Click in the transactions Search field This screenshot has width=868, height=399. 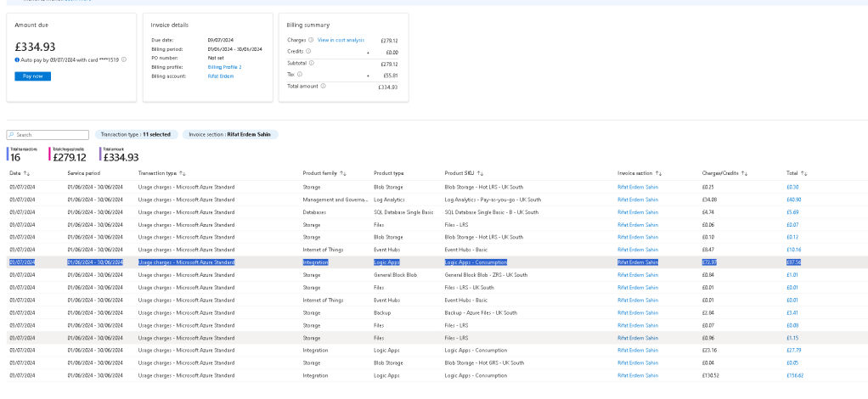(x=48, y=134)
